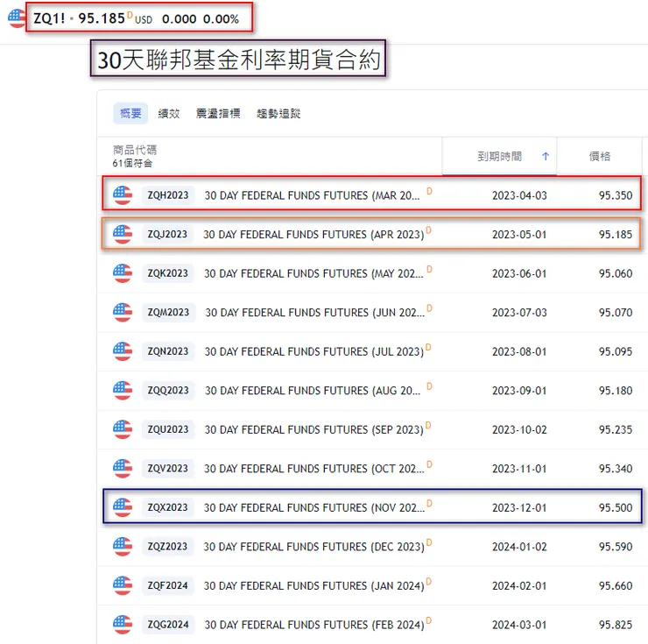This screenshot has width=648, height=644.
Task: Click the 商品代碼 column header
Action: click(135, 150)
